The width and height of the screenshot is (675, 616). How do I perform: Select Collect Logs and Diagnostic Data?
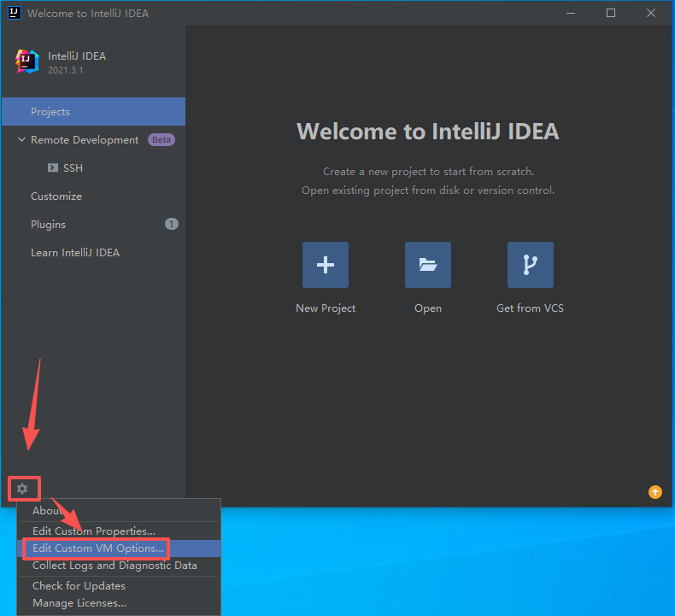(119, 566)
